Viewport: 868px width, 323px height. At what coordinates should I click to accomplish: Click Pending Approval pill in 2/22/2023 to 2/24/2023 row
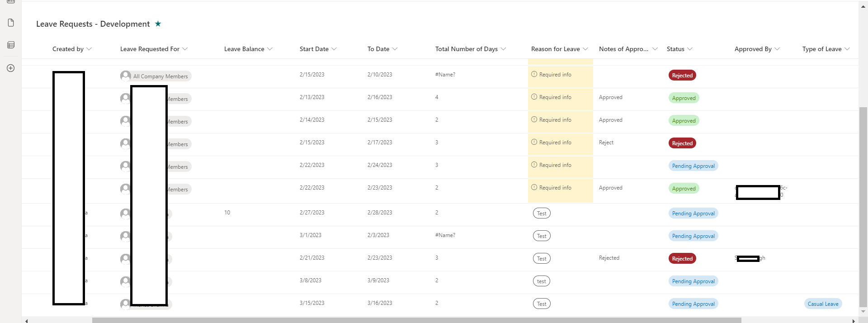[x=693, y=166]
